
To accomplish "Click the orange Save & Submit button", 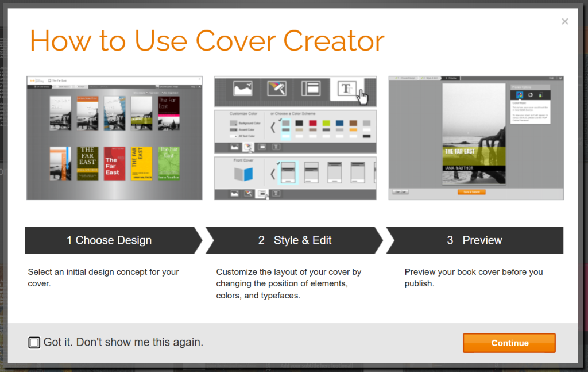I will (x=471, y=192).
